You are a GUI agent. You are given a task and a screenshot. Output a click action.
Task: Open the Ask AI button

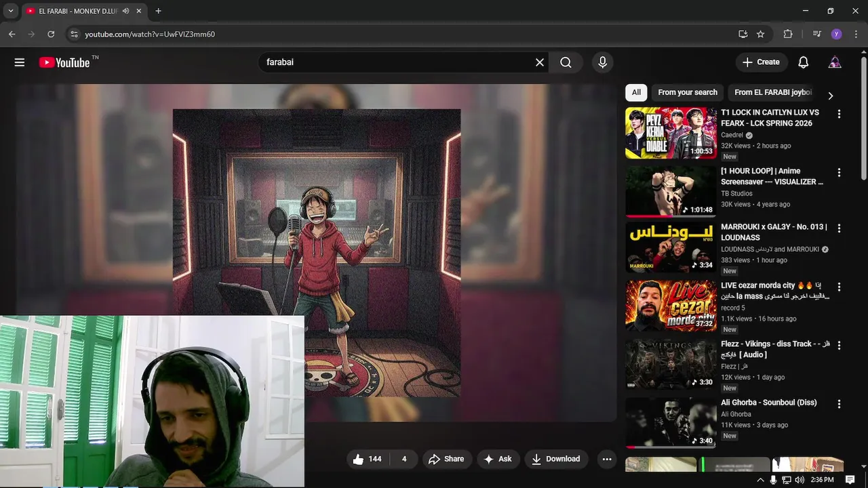click(497, 459)
